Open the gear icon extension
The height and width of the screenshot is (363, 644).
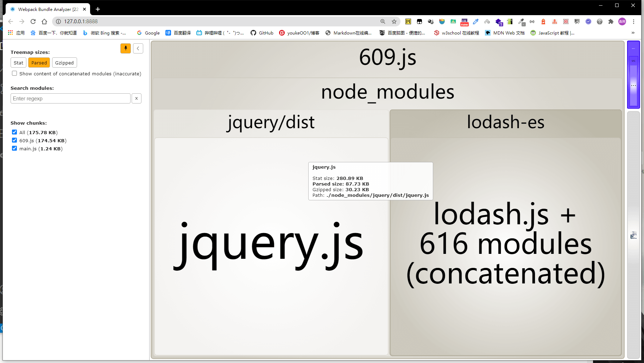600,21
